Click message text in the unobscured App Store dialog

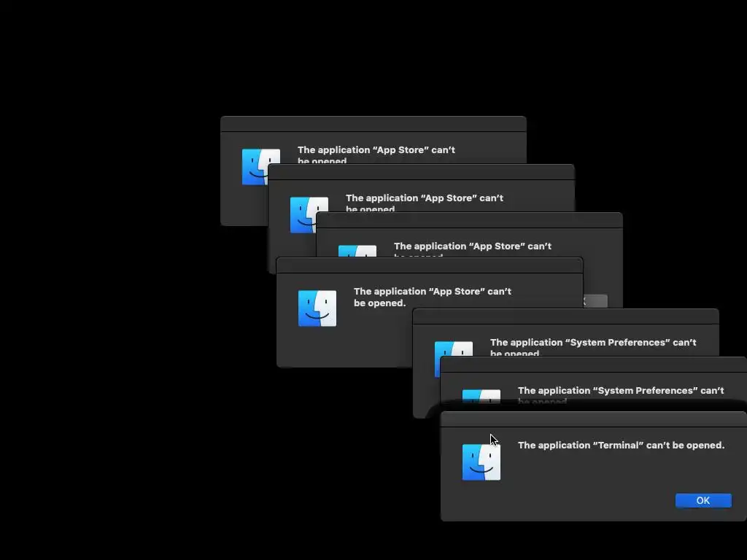point(432,297)
